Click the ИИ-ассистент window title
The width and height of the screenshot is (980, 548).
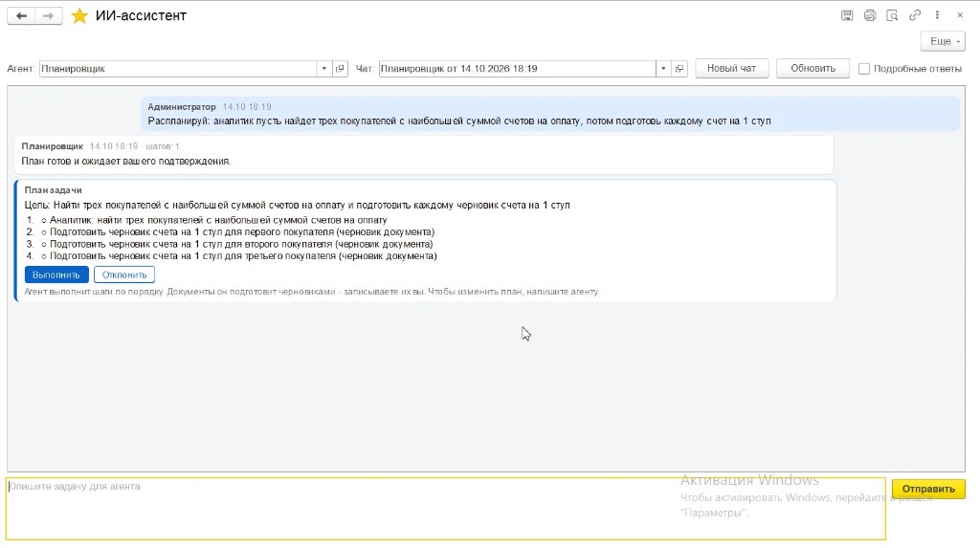[141, 15]
